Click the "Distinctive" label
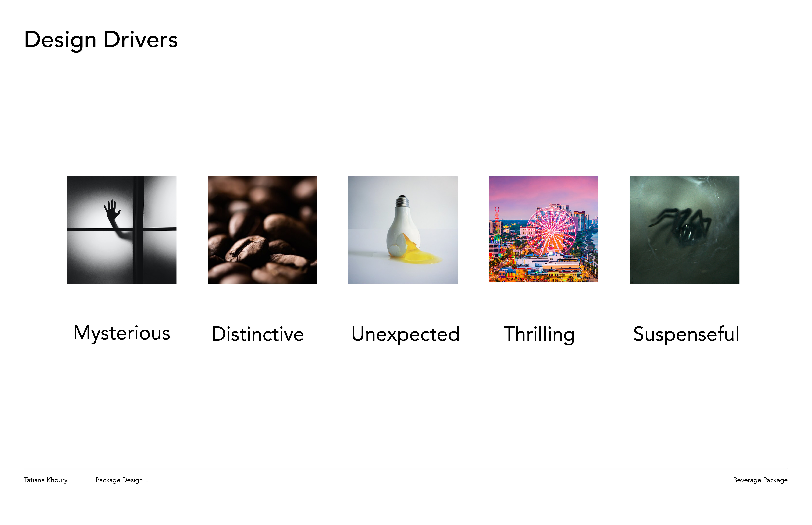Viewport: 812px width, 525px height. 258,334
